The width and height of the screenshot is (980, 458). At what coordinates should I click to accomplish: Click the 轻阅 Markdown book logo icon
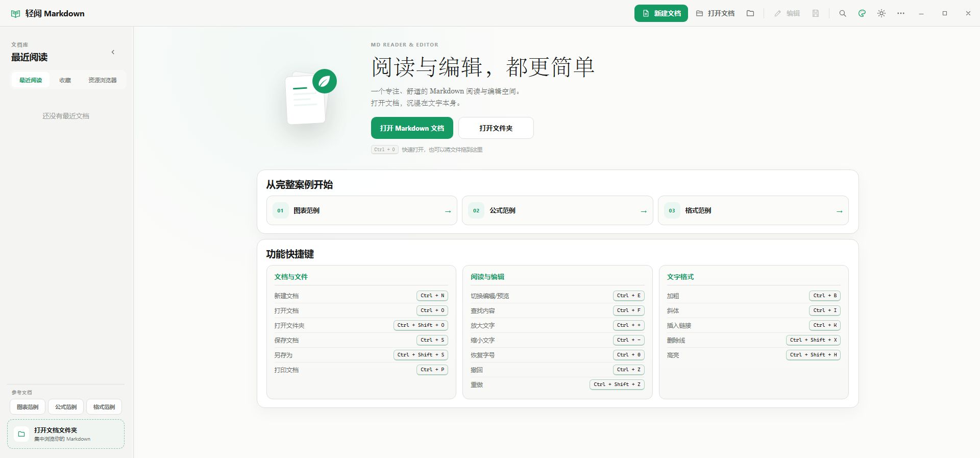point(16,14)
